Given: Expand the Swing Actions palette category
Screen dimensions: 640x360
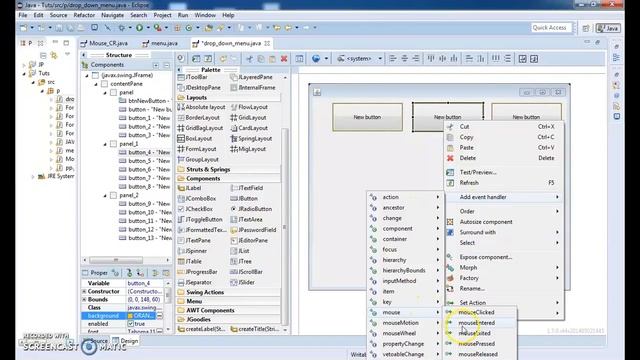Looking at the screenshot, I should click(x=204, y=292).
